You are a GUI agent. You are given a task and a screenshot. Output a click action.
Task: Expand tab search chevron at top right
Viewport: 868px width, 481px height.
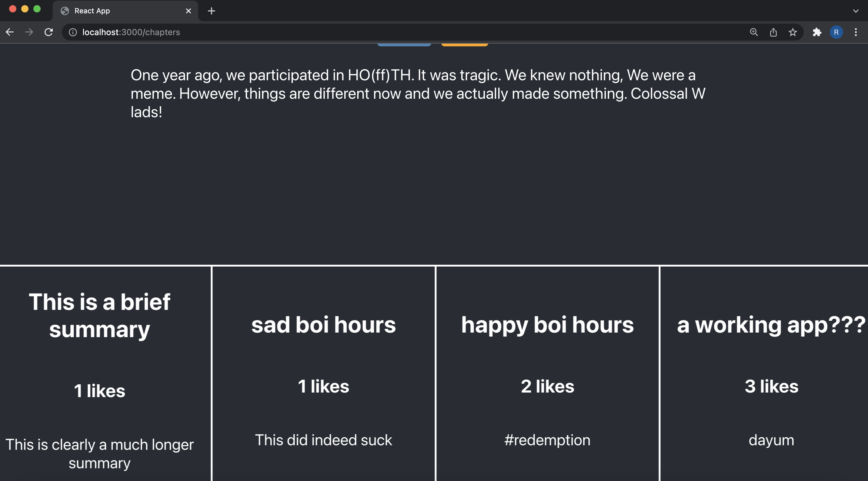click(856, 11)
